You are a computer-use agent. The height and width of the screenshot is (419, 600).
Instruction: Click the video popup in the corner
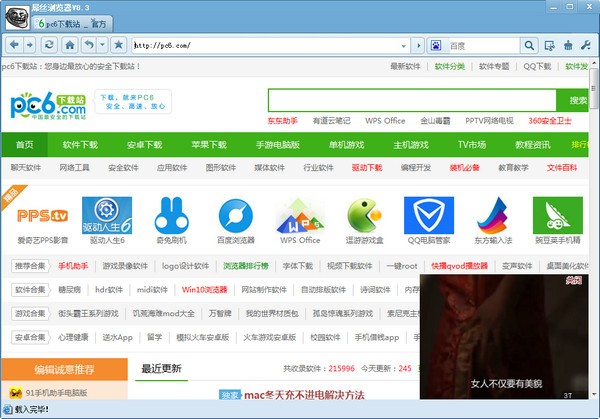point(507,338)
